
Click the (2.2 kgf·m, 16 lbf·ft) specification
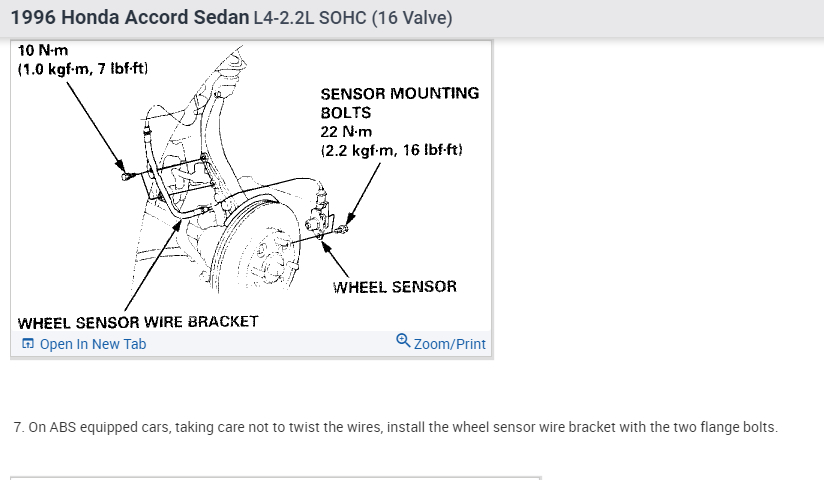tap(391, 151)
